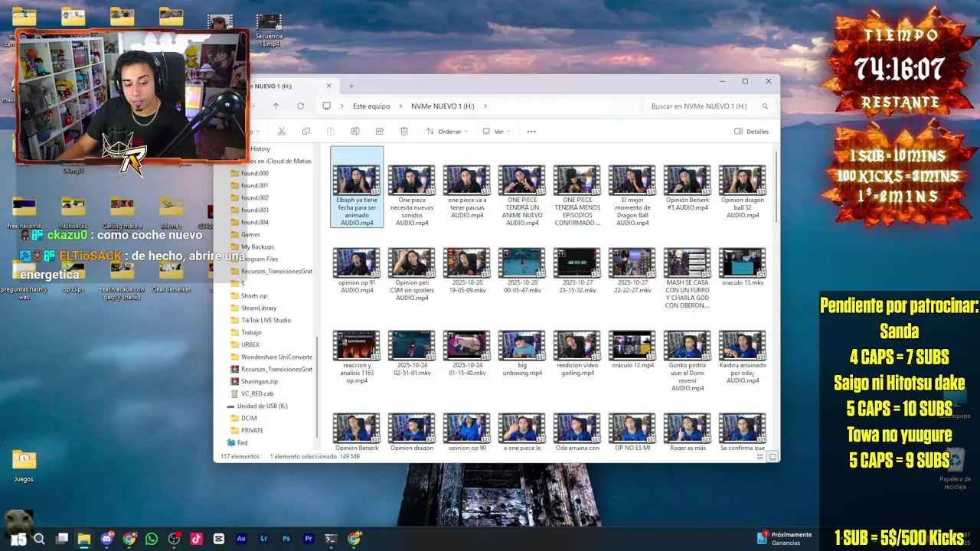Click the Copy icon in Explorer toolbar
The image size is (980, 551).
pyautogui.click(x=306, y=131)
